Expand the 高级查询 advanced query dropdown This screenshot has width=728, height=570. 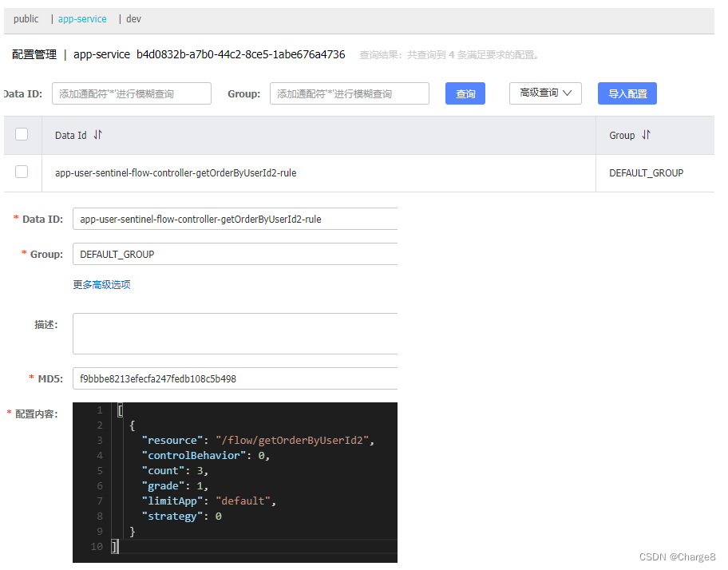545,93
